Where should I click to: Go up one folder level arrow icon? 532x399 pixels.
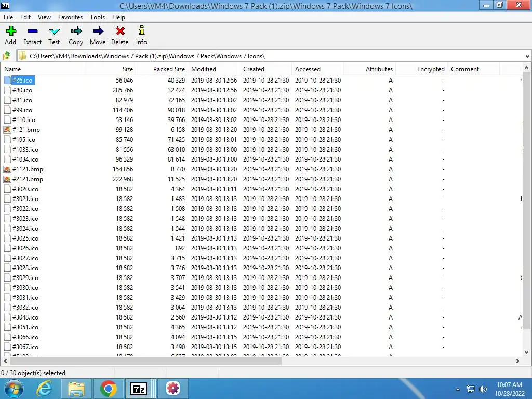pos(7,56)
